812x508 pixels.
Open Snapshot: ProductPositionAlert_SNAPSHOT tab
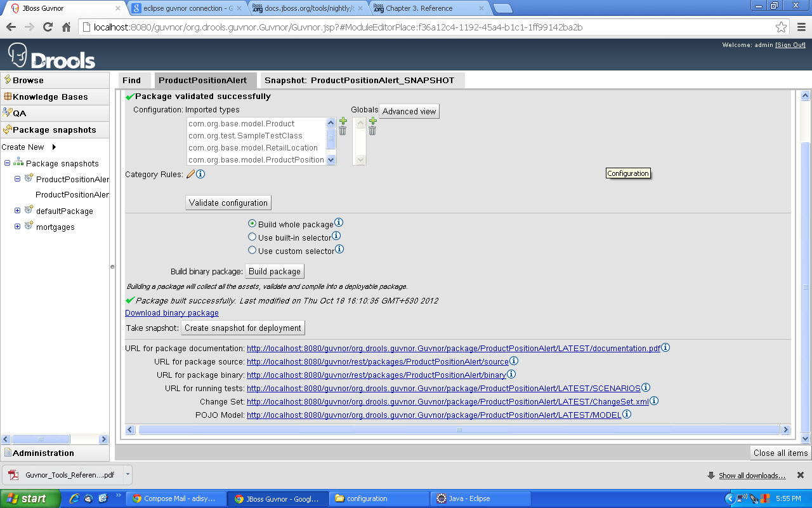[x=359, y=80]
